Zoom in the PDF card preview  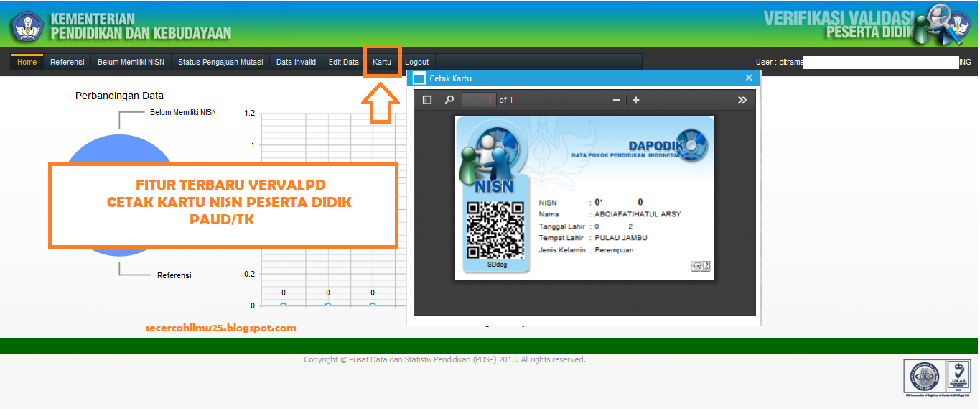pos(636,100)
